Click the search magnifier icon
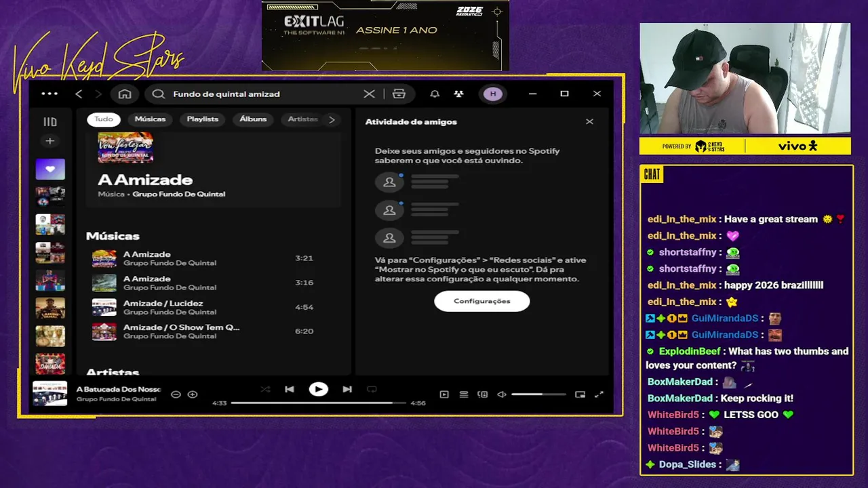Image resolution: width=868 pixels, height=488 pixels. point(159,94)
